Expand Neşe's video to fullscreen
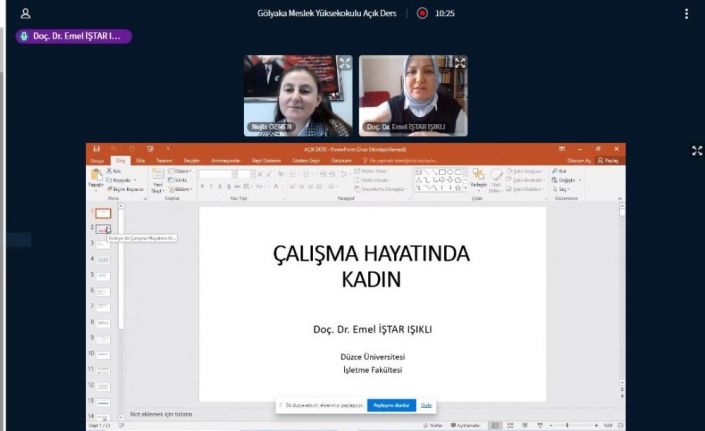 [344, 63]
